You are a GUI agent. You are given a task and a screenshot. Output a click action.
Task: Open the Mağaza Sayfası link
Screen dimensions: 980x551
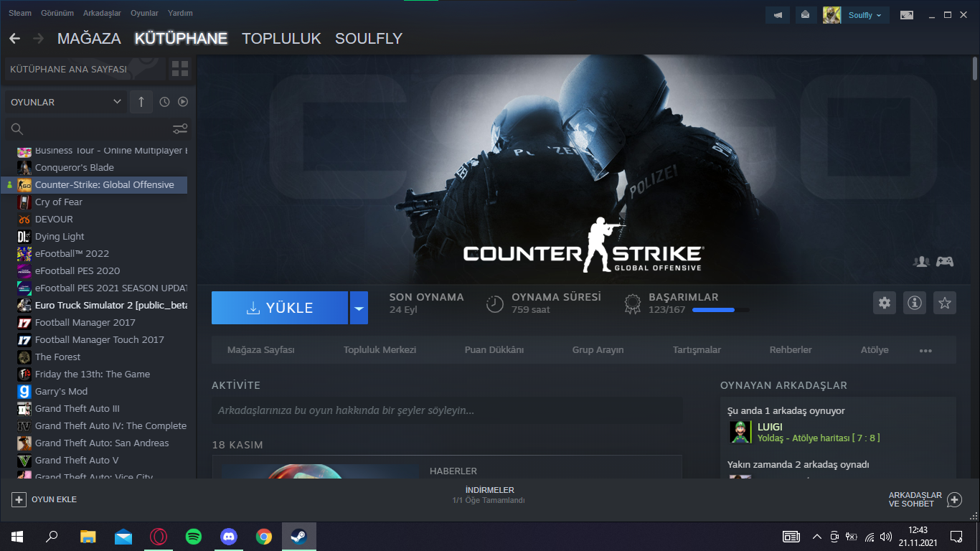[x=261, y=350]
